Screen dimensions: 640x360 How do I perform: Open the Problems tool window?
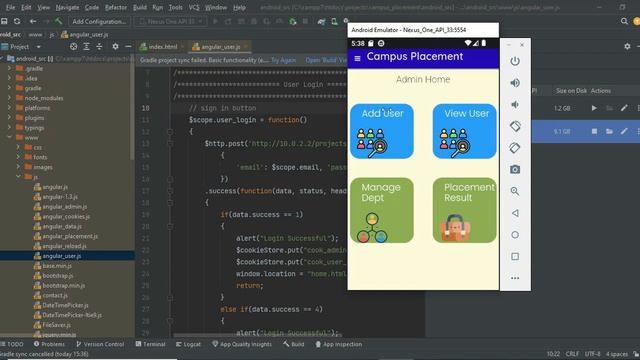pyautogui.click(x=49, y=344)
